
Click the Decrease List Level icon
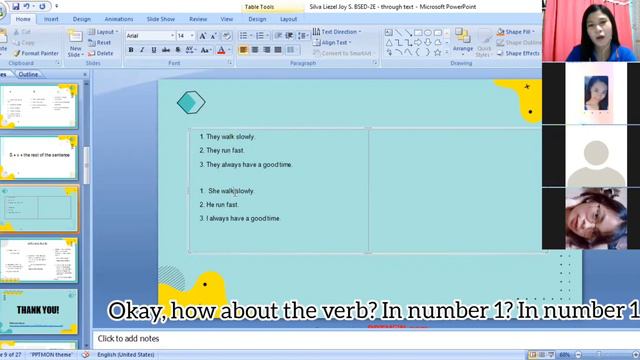[278, 36]
